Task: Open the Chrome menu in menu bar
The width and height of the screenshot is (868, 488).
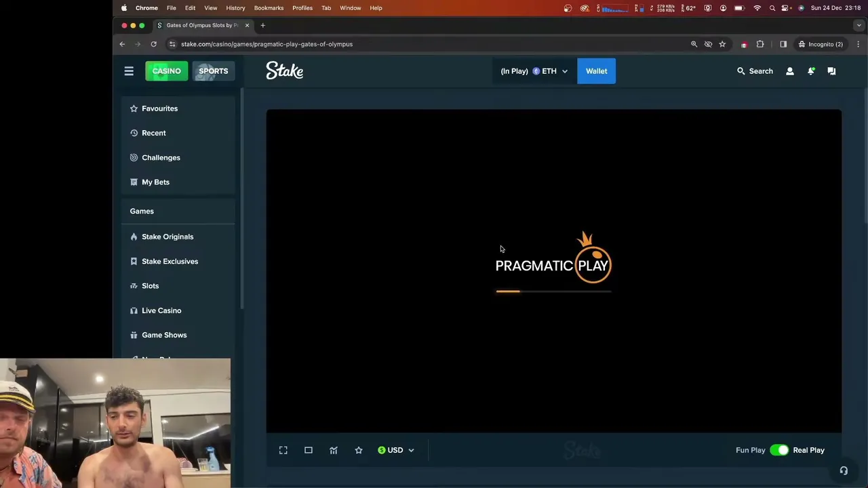Action: tap(146, 8)
